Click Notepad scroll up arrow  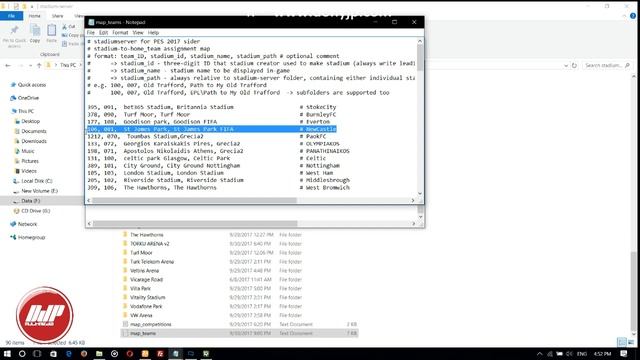(420, 41)
